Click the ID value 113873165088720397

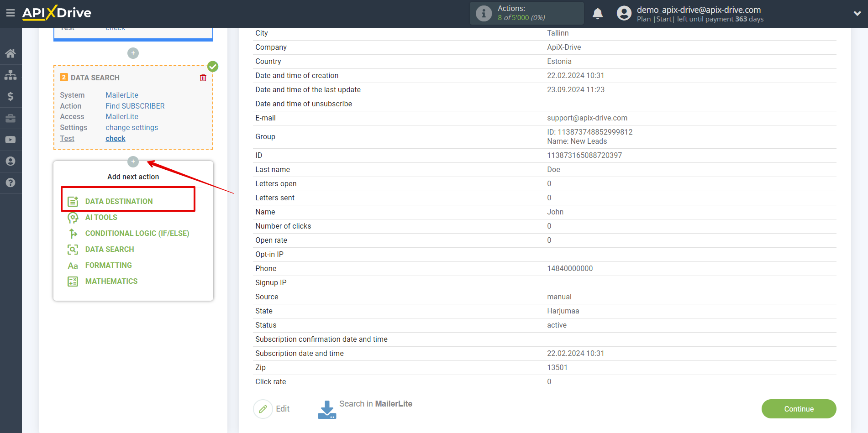click(584, 155)
